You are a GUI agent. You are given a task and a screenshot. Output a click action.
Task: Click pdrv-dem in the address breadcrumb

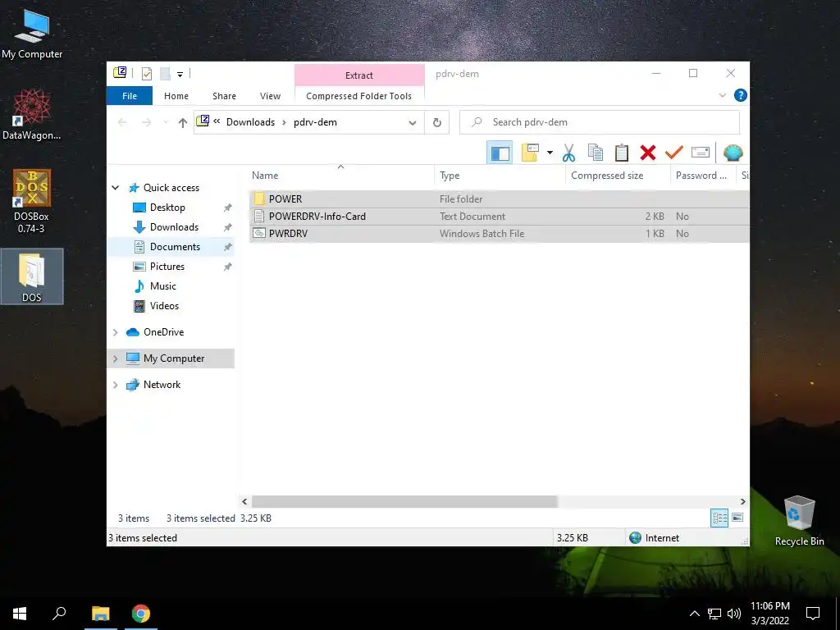[315, 122]
